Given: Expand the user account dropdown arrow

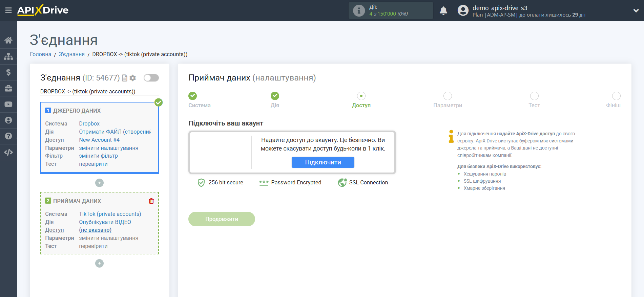Looking at the screenshot, I should tap(636, 11).
